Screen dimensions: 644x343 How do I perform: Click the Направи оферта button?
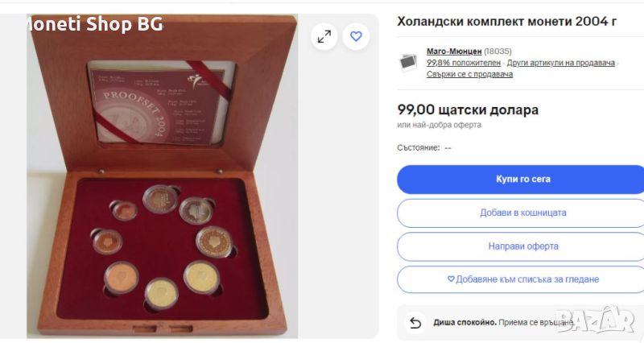tap(522, 246)
